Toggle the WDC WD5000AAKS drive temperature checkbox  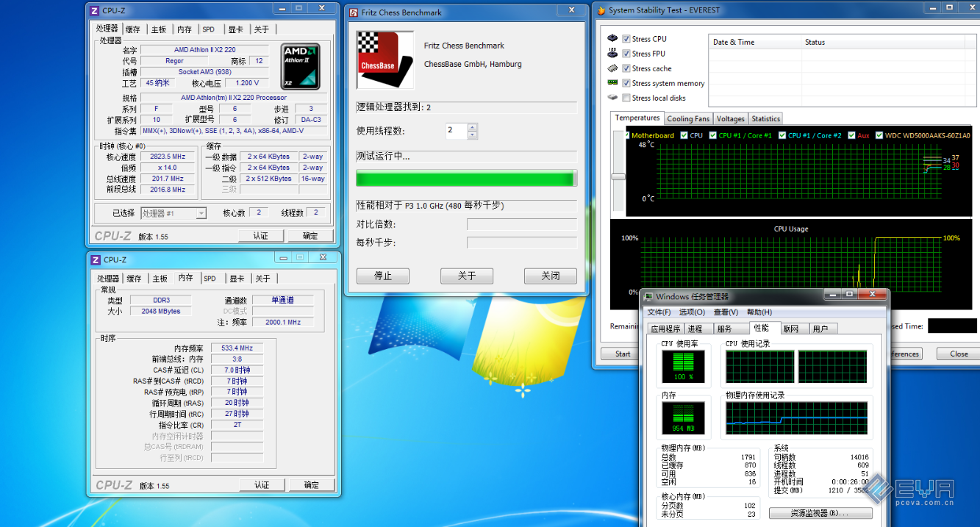coord(879,135)
